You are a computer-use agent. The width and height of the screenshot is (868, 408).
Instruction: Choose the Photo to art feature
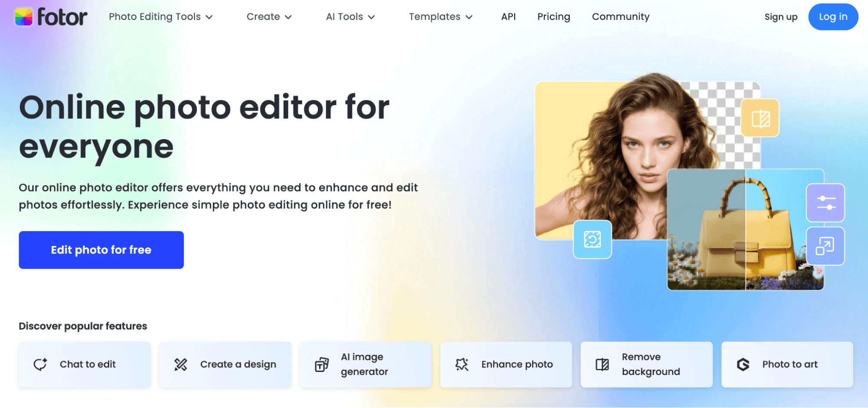click(x=787, y=364)
